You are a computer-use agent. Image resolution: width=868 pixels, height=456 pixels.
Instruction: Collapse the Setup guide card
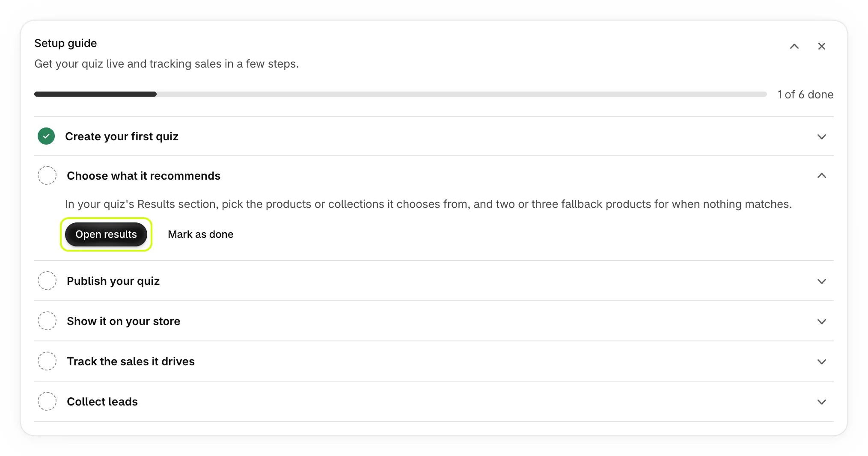click(x=794, y=46)
